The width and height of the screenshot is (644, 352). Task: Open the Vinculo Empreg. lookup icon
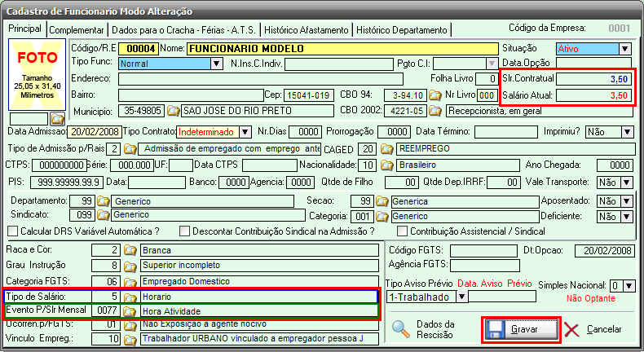coord(130,339)
